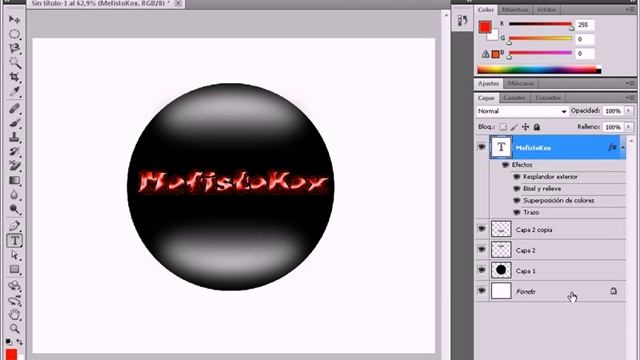Screen dimensions: 640x360
Task: Select the 3D Rotate tool
Action: pyautogui.click(x=14, y=286)
